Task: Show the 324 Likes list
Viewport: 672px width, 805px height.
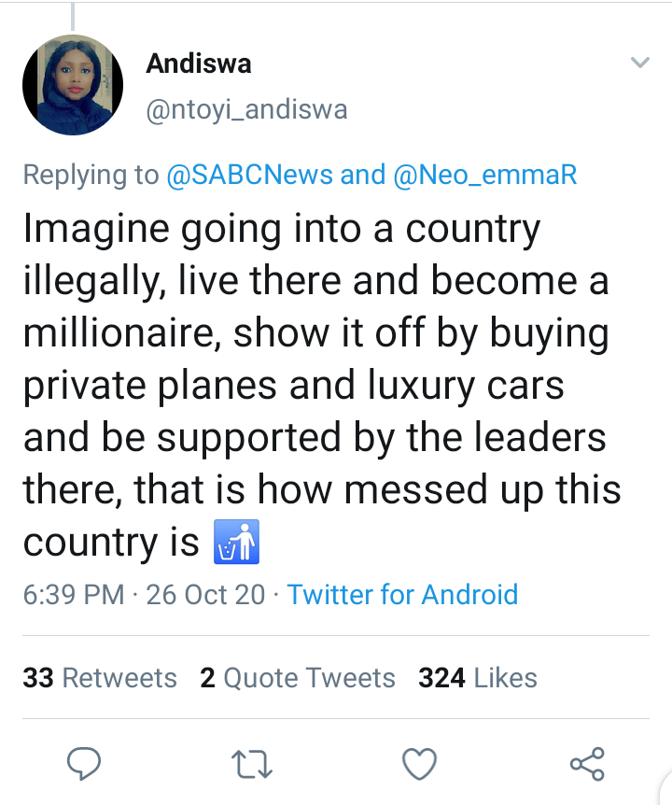Action: [478, 677]
